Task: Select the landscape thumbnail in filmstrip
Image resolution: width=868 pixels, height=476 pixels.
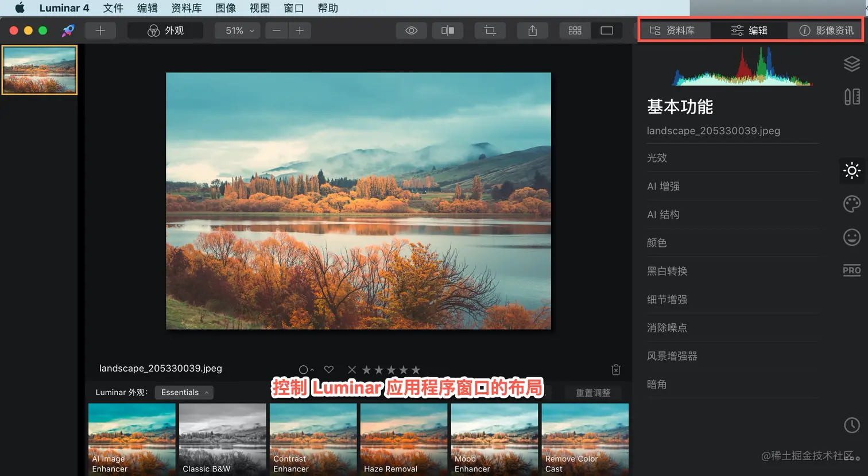Action: pos(40,70)
